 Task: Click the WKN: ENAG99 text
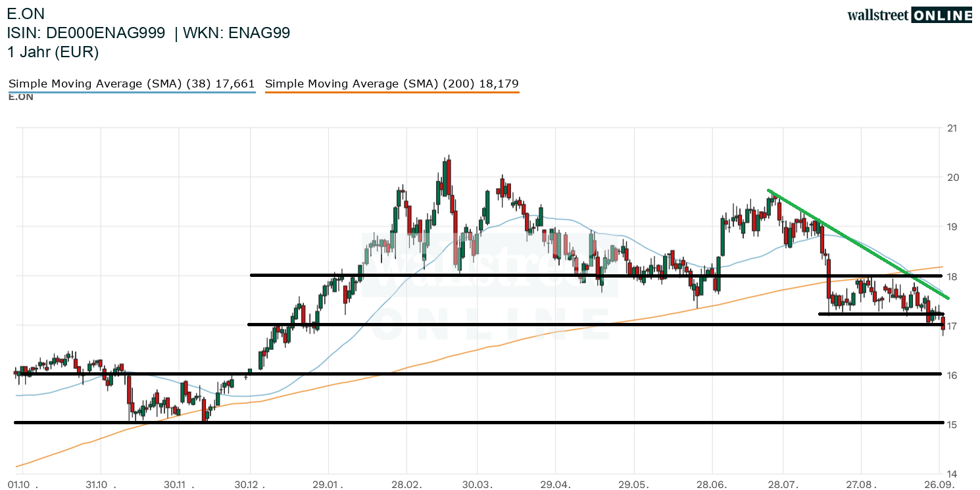(237, 33)
